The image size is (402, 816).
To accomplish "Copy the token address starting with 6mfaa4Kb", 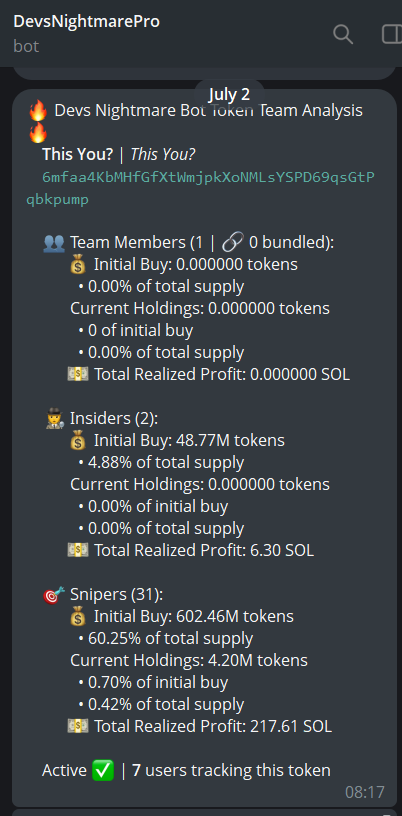I will tap(200, 188).
